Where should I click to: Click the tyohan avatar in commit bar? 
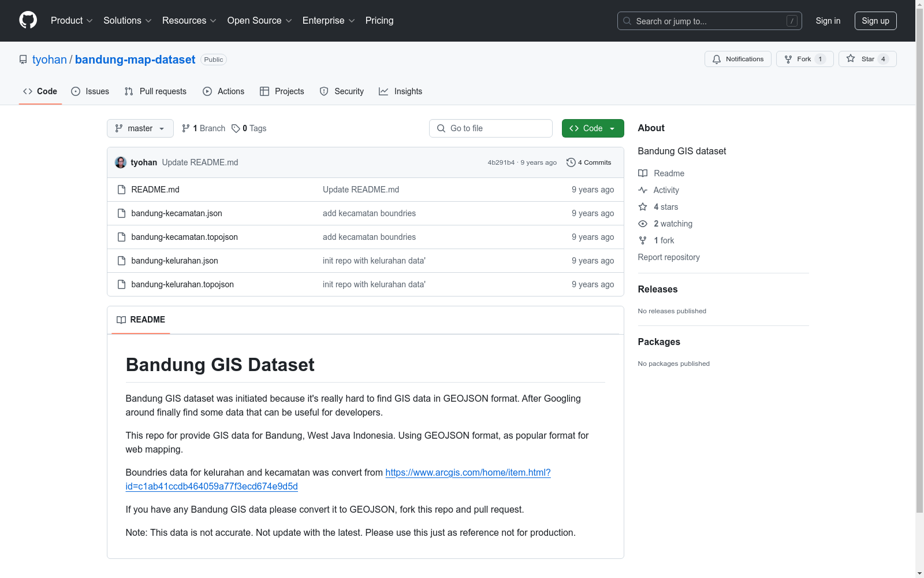121,162
